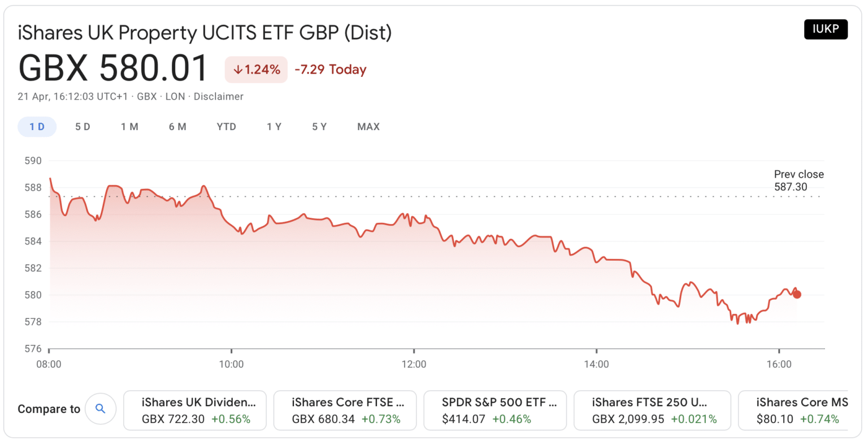Click the compare search magnifier icon

[x=101, y=408]
